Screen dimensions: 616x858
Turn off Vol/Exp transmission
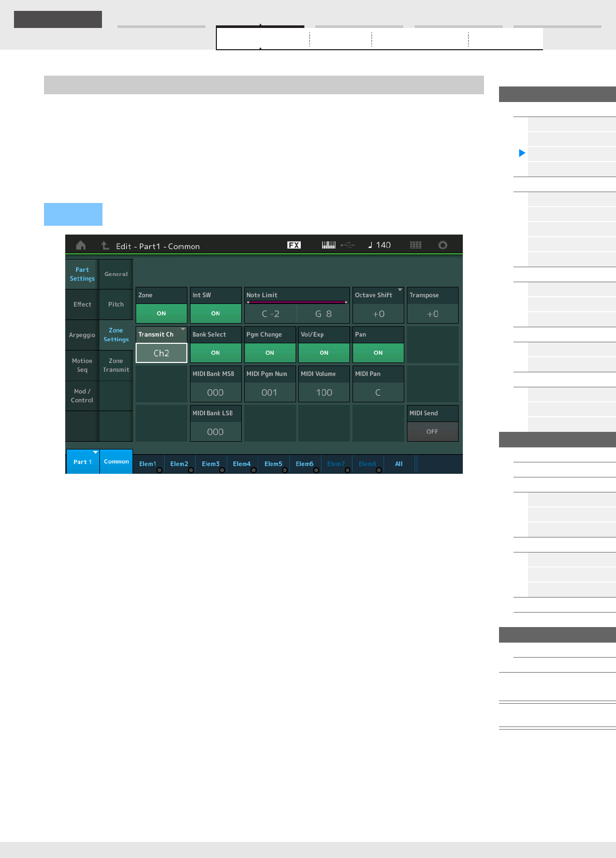point(324,353)
